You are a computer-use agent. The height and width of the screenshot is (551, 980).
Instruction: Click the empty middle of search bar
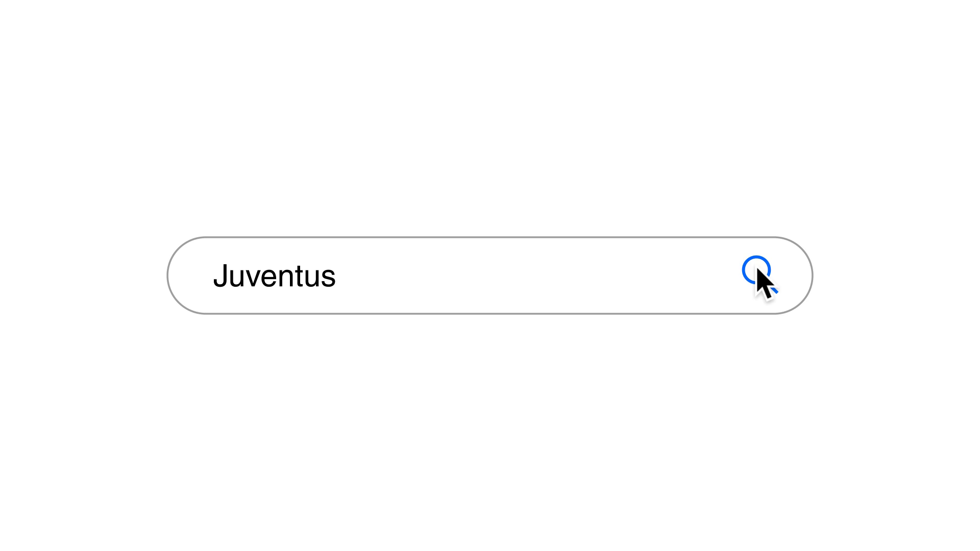tap(510, 275)
